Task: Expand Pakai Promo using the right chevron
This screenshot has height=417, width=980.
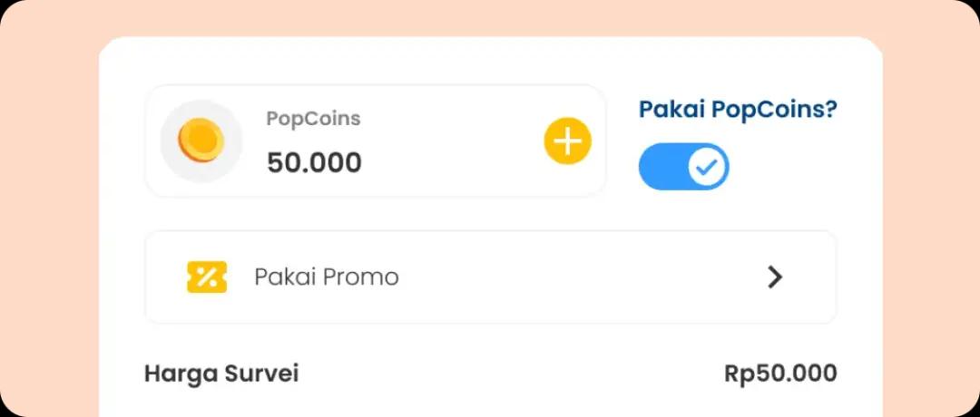Action: pyautogui.click(x=774, y=277)
